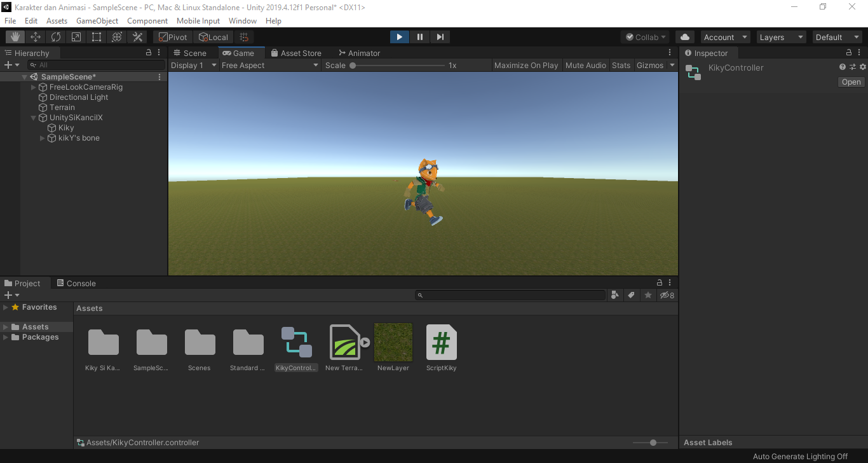Select New Terrain asset
Viewport: 868px width, 463px height.
[x=344, y=347]
